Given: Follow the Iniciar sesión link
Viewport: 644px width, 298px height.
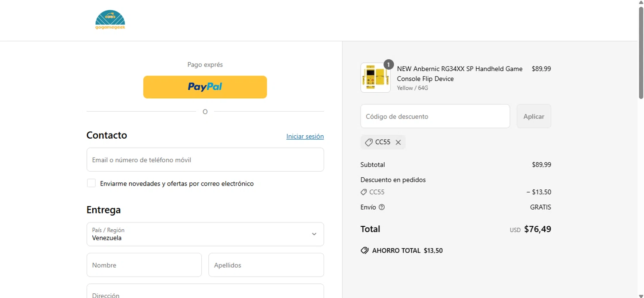Looking at the screenshot, I should [305, 136].
